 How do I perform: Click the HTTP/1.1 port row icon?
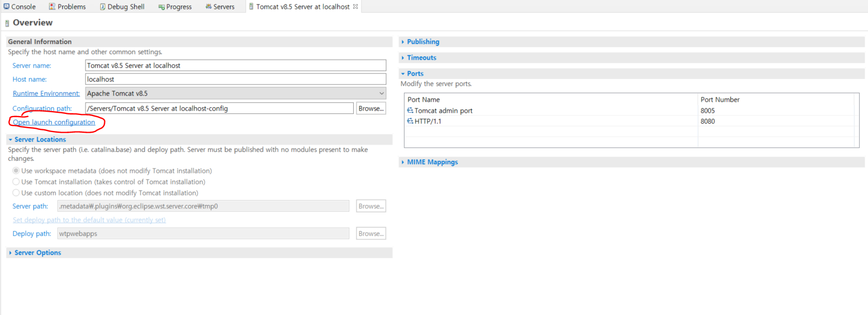410,121
